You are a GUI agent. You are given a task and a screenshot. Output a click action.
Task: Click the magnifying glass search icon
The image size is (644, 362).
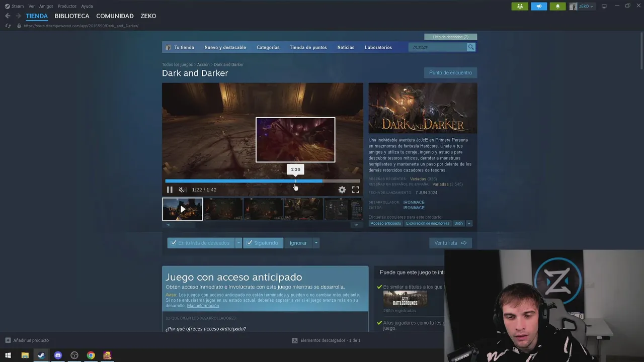471,47
